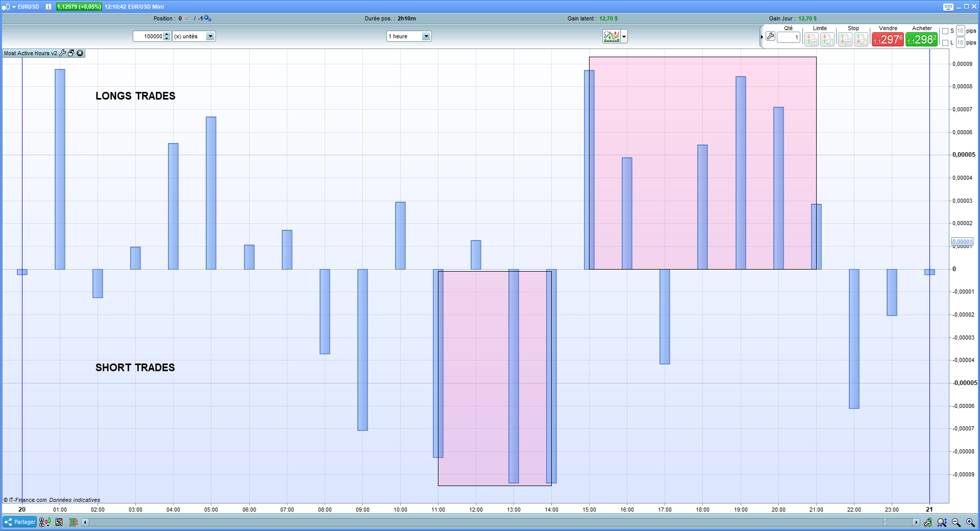Click the Gain Jour 12,70 $ value
The height and width of the screenshot is (531, 980).
click(807, 18)
